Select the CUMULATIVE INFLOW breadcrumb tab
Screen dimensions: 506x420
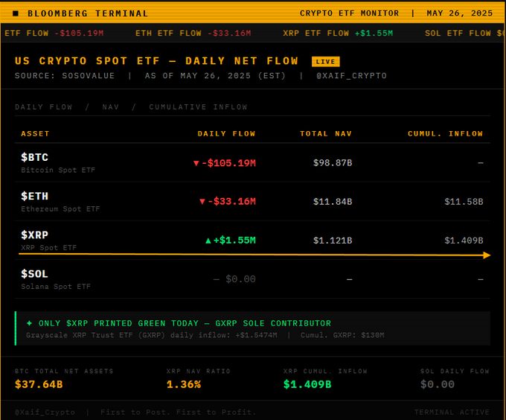[x=198, y=106]
